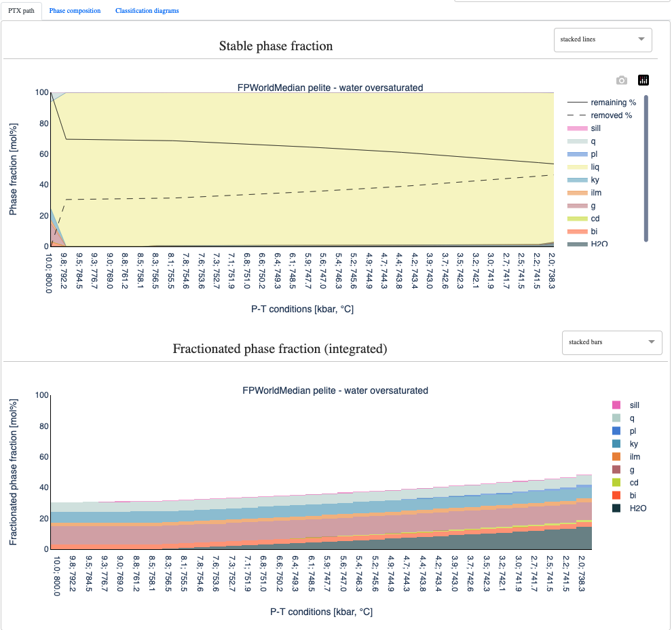
Task: Click q swatch in fractionated legend
Action: [616, 418]
